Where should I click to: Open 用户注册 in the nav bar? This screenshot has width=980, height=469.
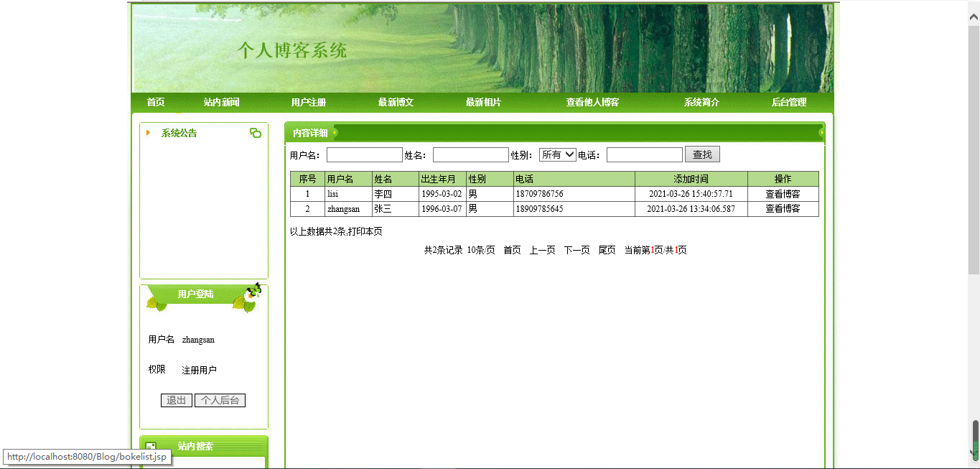[309, 103]
